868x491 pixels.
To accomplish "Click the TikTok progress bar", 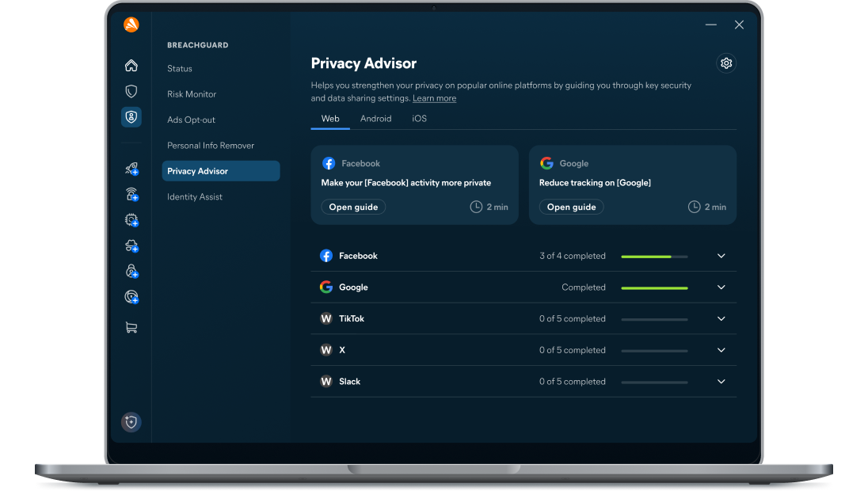I will coord(654,319).
